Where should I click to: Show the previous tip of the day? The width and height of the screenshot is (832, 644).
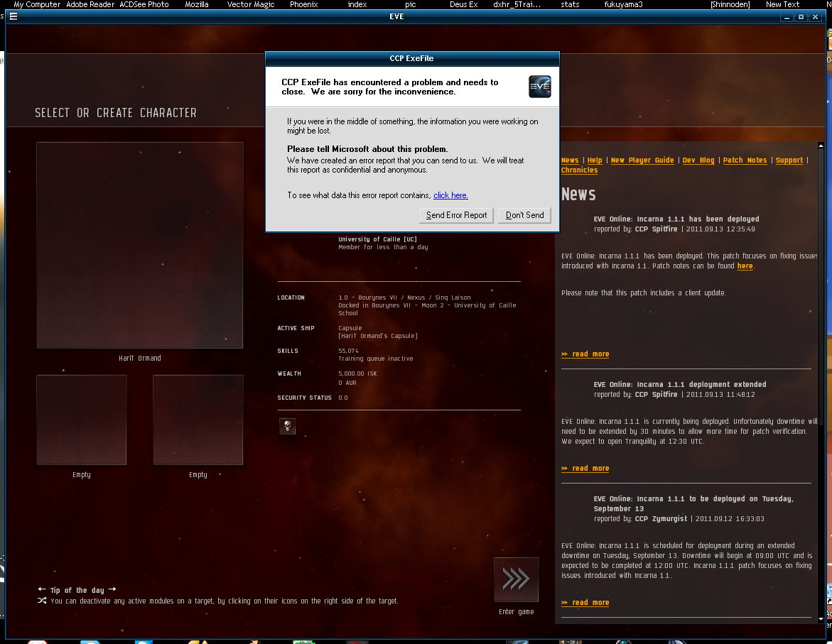[42, 589]
